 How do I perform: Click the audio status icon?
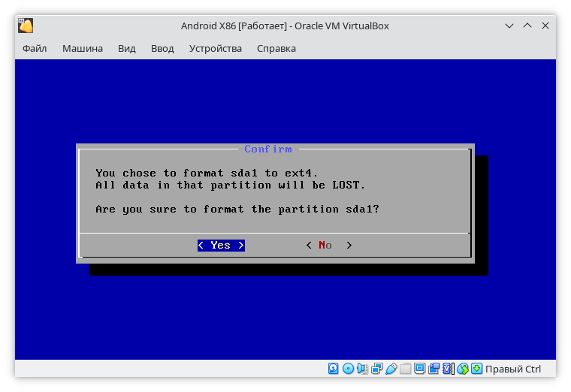[362, 369]
